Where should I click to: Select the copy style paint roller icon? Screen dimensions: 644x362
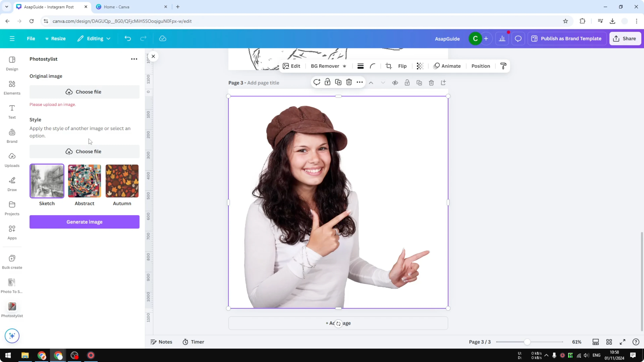click(503, 66)
